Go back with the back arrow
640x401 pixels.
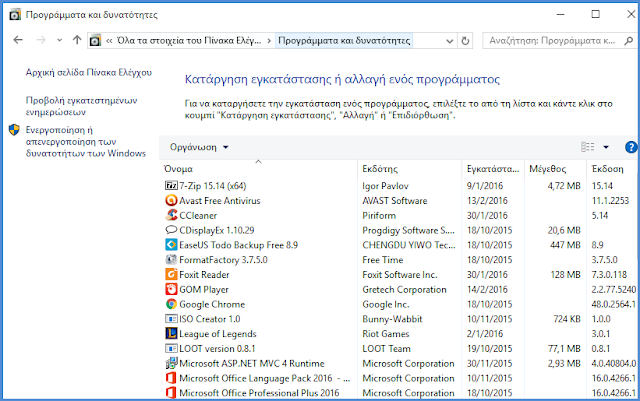pyautogui.click(x=18, y=40)
